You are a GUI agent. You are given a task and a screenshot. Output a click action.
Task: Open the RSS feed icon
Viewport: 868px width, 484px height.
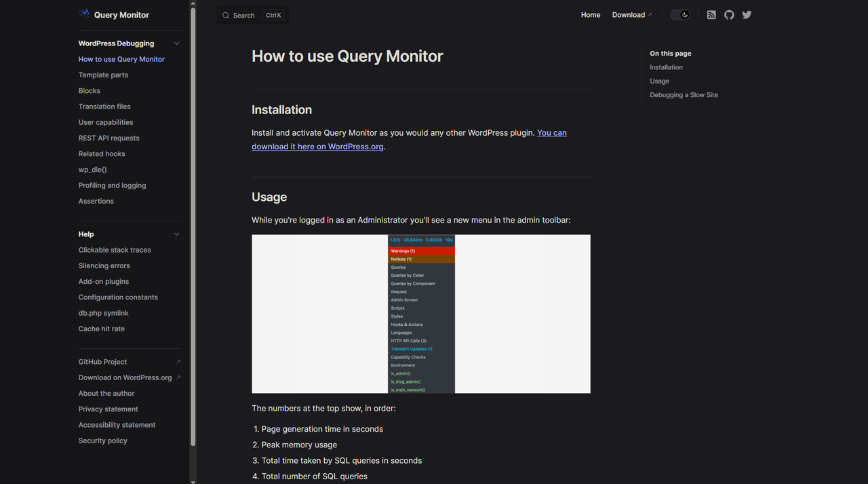pyautogui.click(x=711, y=15)
